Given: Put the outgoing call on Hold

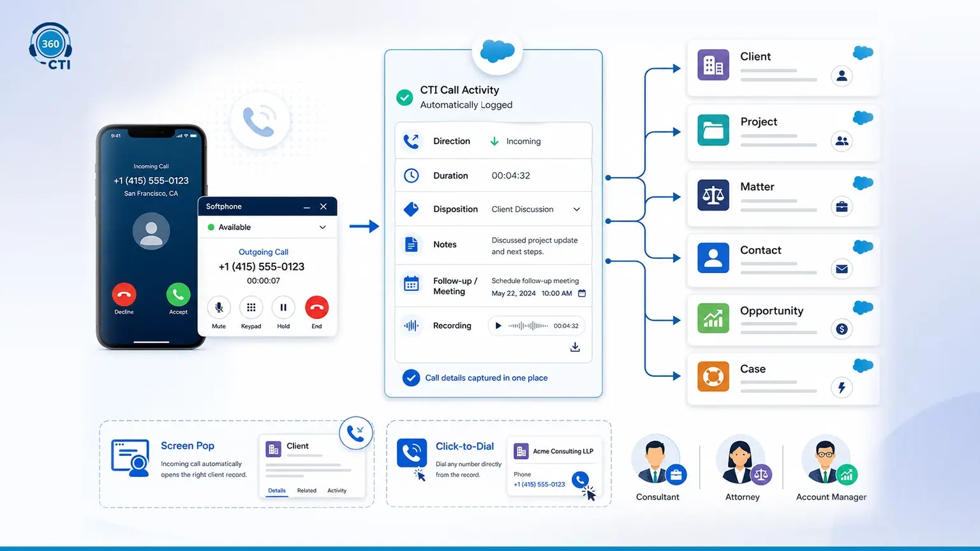Looking at the screenshot, I should (x=283, y=307).
